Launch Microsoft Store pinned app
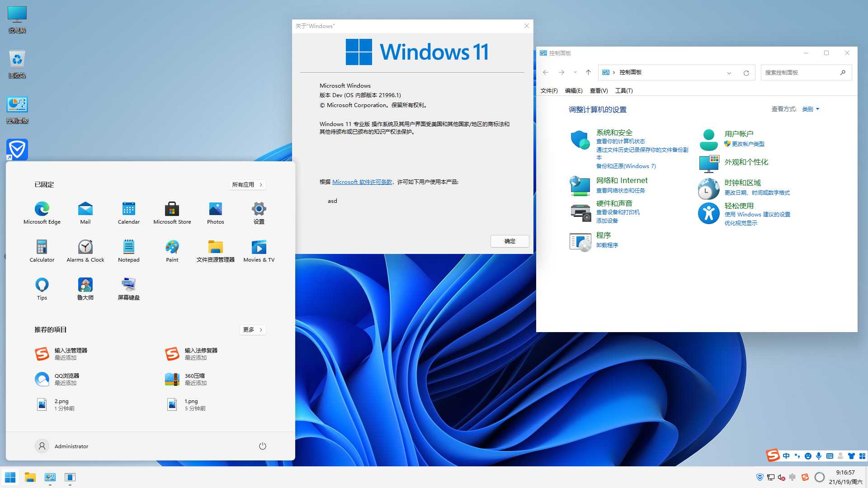Screen dimensions: 868x488 (x=172, y=209)
